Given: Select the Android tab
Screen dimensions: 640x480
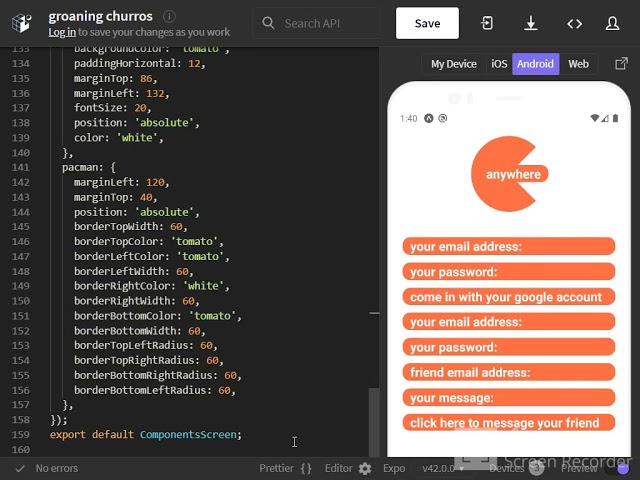Looking at the screenshot, I should coord(536,64).
